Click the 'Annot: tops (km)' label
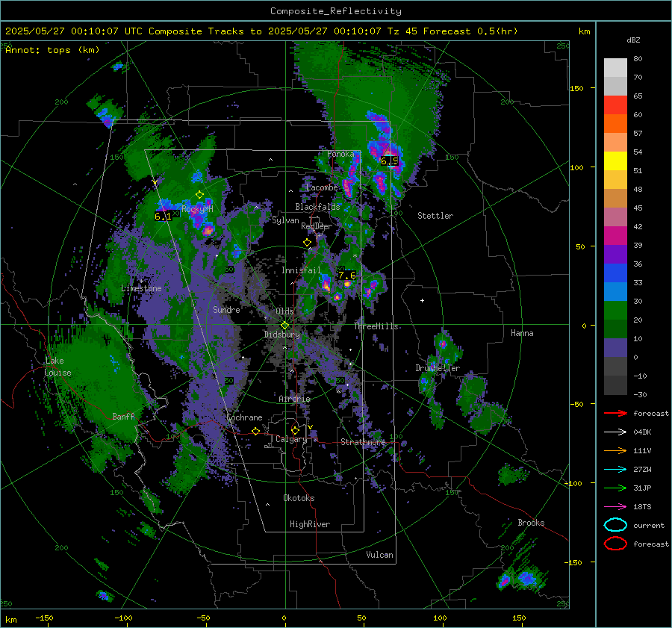The height and width of the screenshot is (628, 672). (x=52, y=50)
